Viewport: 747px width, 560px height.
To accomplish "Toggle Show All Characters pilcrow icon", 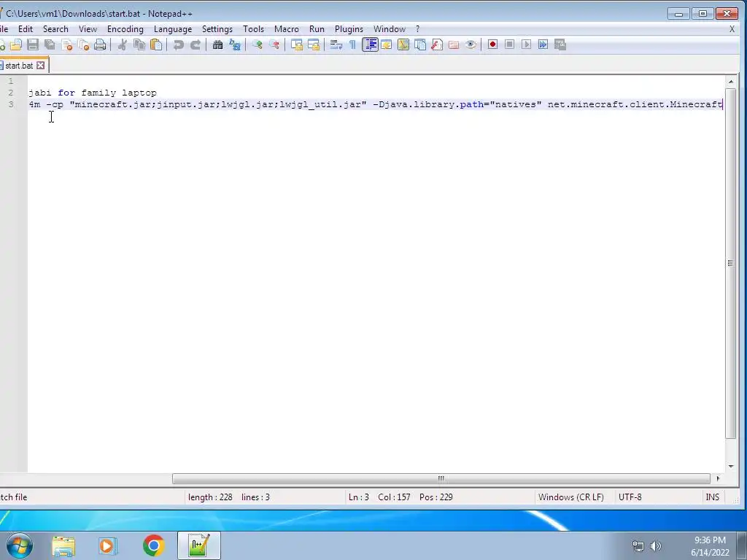I will pyautogui.click(x=352, y=44).
